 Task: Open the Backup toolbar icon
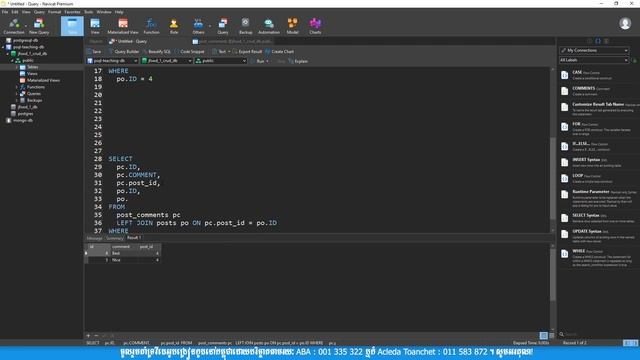click(x=245, y=26)
